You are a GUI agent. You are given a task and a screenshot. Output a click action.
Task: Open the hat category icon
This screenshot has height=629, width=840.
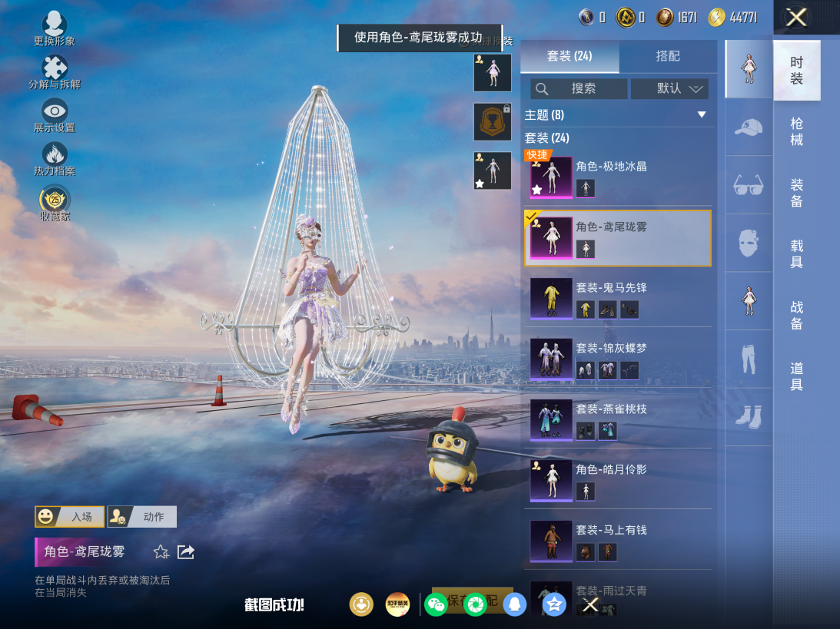pyautogui.click(x=749, y=127)
